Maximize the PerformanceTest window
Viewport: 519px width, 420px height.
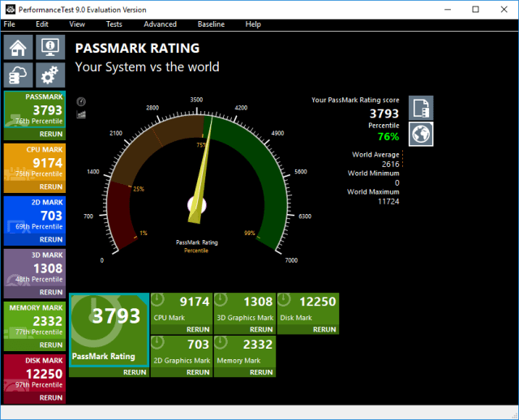point(476,9)
